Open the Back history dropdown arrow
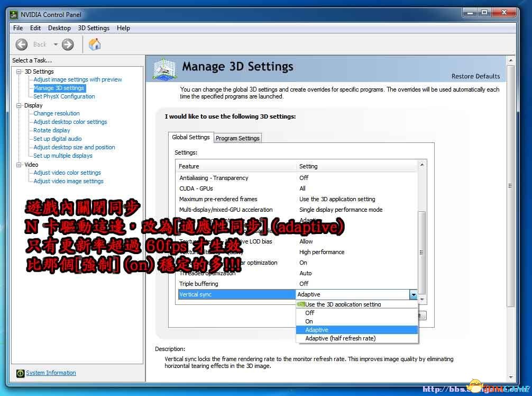The width and height of the screenshot is (532, 396). point(56,44)
